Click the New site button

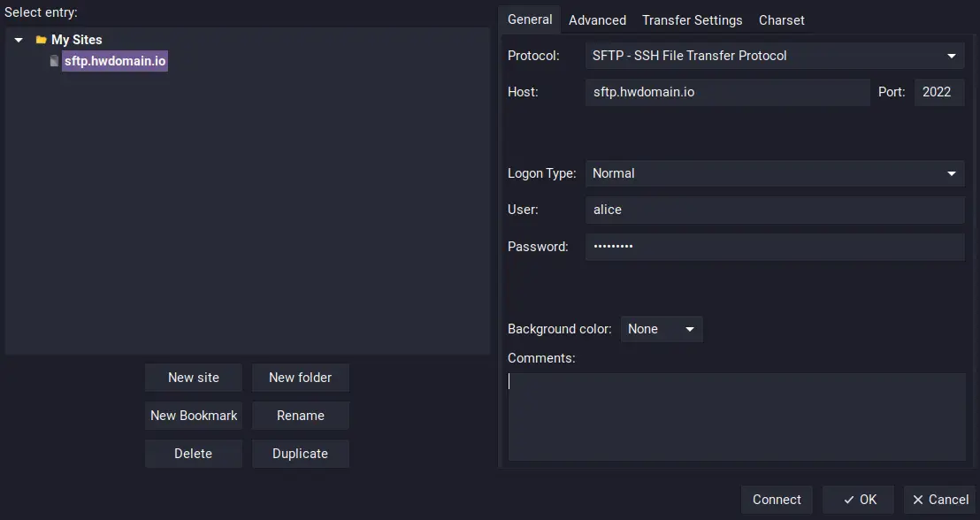coord(194,378)
